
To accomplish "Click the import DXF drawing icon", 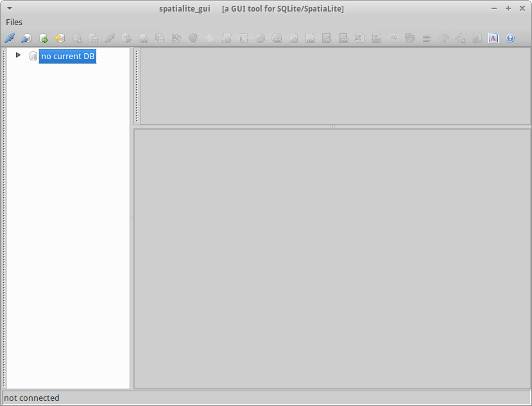I will [460, 38].
